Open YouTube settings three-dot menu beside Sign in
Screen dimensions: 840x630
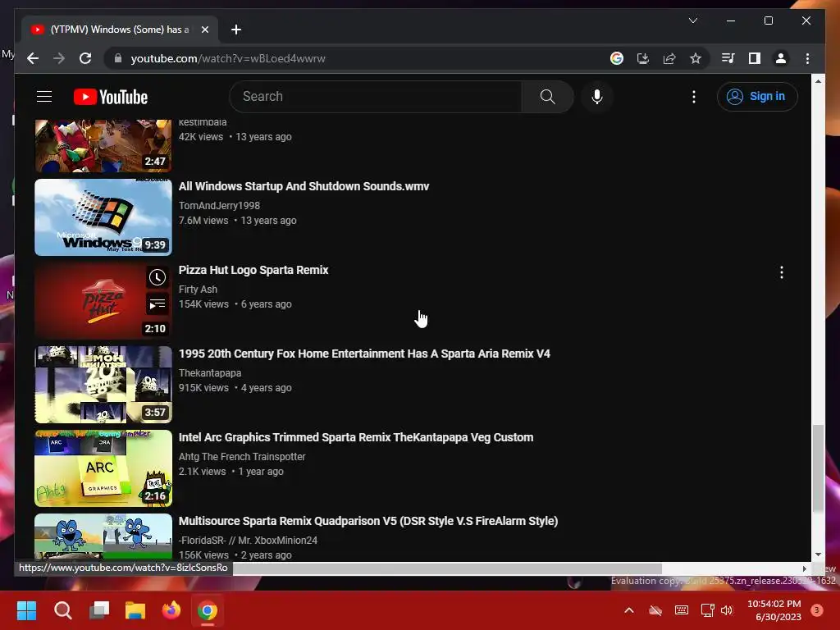(694, 97)
